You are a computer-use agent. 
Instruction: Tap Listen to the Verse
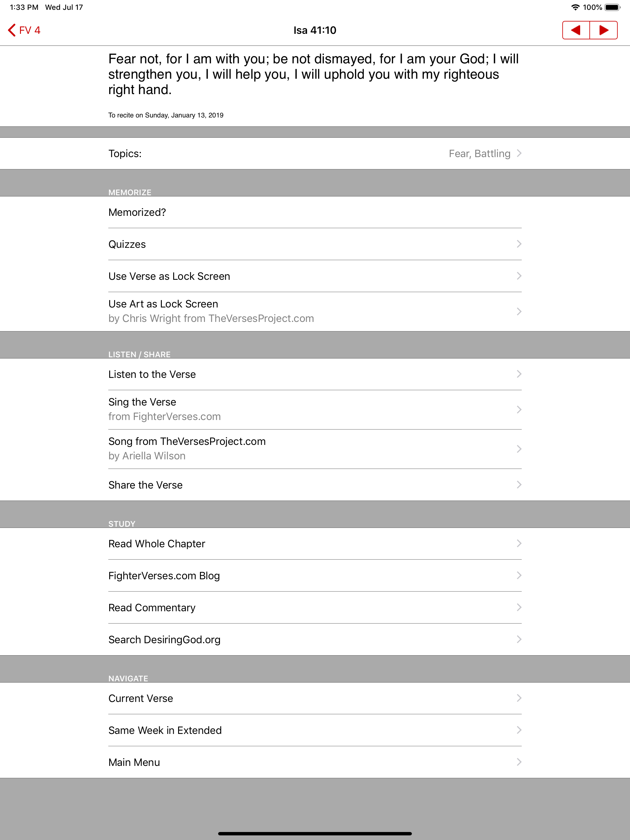(315, 374)
